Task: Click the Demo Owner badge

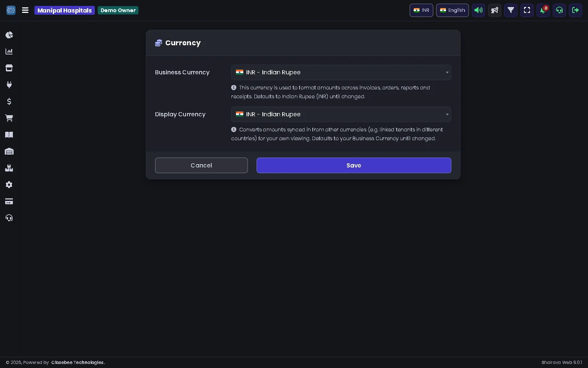Action: (118, 10)
